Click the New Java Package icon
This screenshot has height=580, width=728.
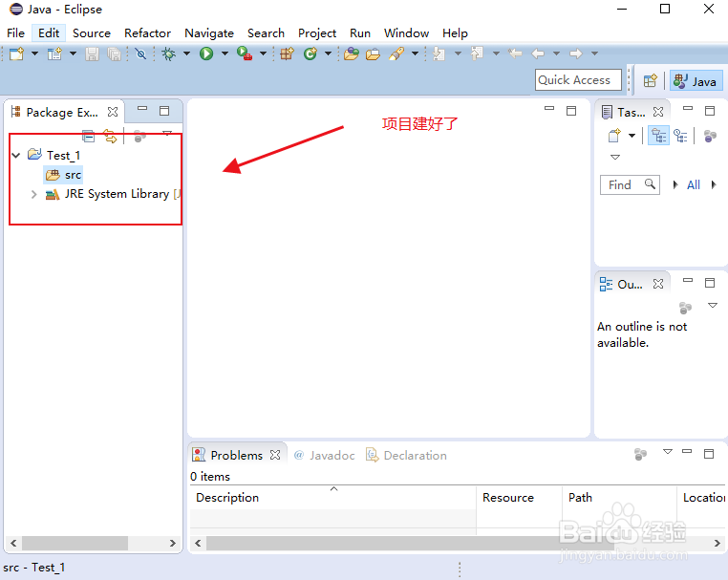pos(287,54)
